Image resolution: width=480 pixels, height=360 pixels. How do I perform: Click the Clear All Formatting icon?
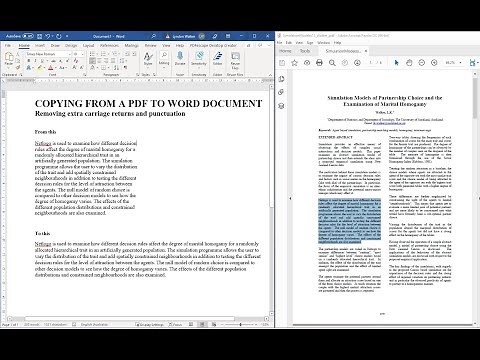76,61
